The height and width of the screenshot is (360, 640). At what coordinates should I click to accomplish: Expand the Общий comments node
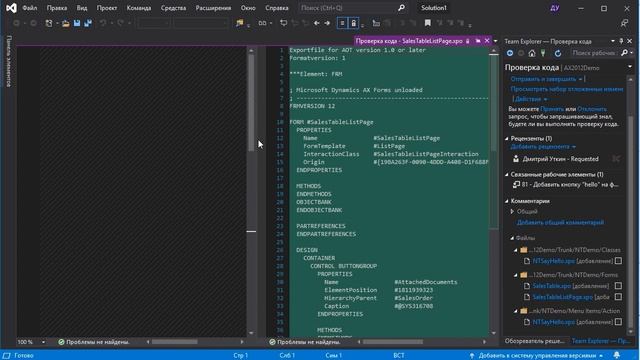(x=512, y=211)
